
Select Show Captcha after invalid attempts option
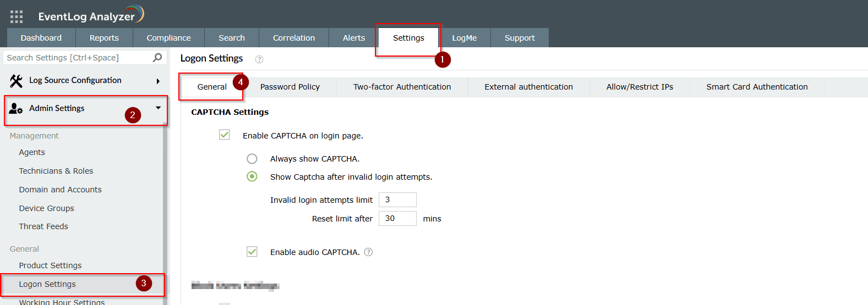click(252, 176)
